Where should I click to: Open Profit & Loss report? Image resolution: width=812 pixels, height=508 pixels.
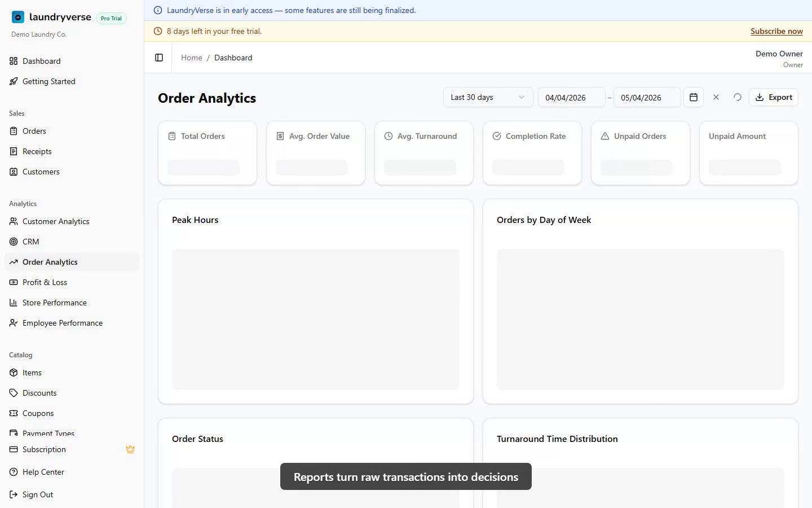click(72, 282)
